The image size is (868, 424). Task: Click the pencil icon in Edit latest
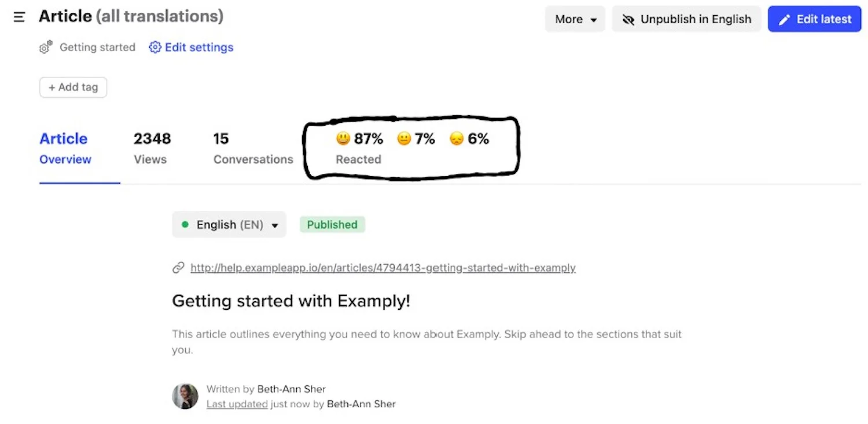pyautogui.click(x=784, y=20)
